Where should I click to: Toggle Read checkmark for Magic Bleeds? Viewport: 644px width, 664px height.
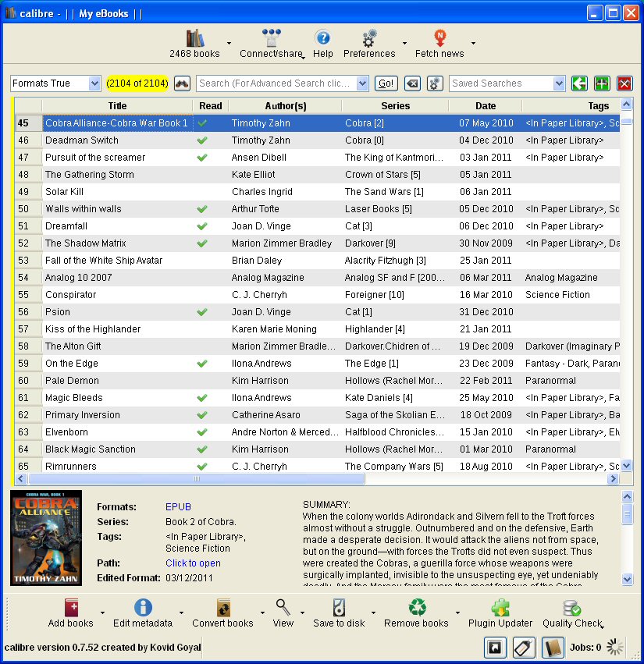202,398
